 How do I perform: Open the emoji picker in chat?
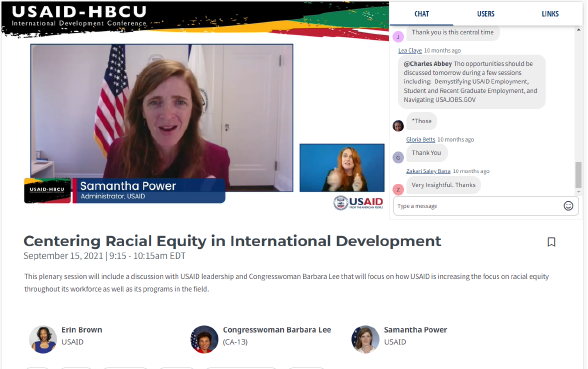[568, 206]
